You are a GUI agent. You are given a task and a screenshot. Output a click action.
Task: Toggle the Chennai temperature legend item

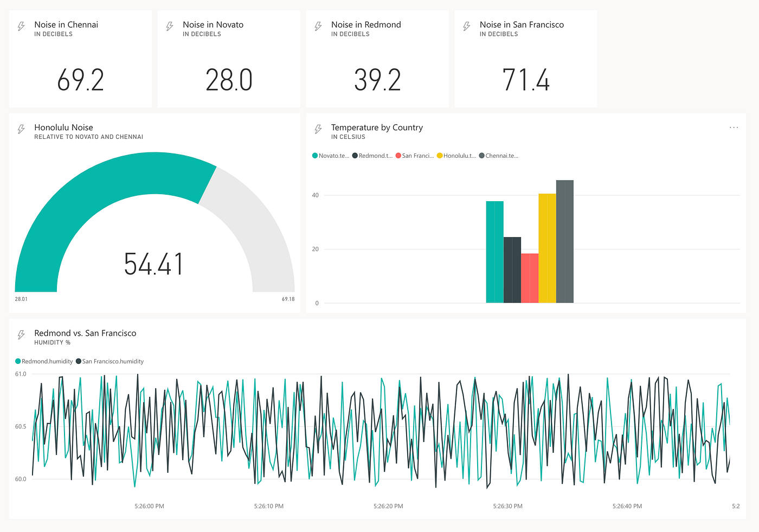tap(498, 155)
